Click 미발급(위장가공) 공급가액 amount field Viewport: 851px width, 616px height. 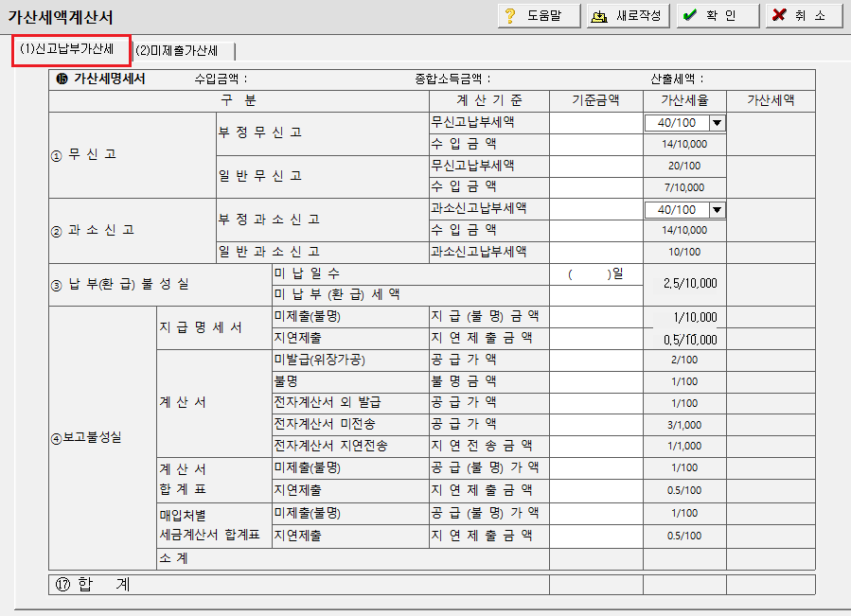pos(596,361)
